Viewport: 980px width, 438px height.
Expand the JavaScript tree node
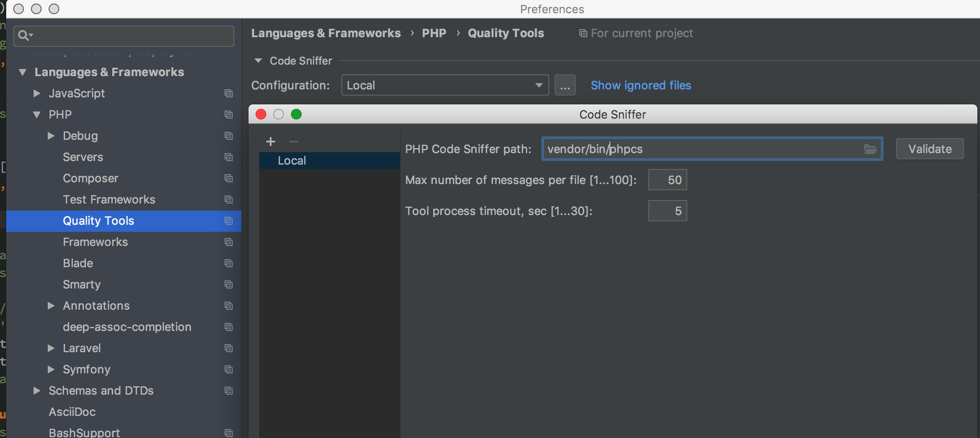pyautogui.click(x=37, y=93)
